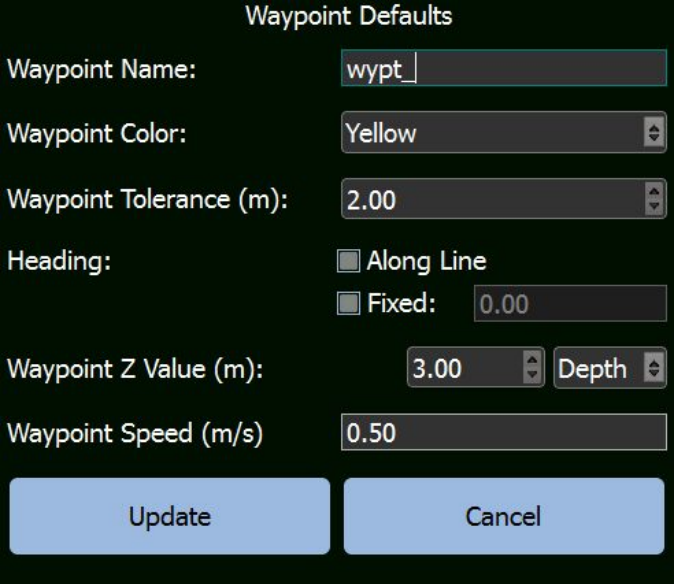Viewport: 674px width, 584px height.
Task: Click the Waypoint Speed (m/s) label
Action: coord(135,433)
